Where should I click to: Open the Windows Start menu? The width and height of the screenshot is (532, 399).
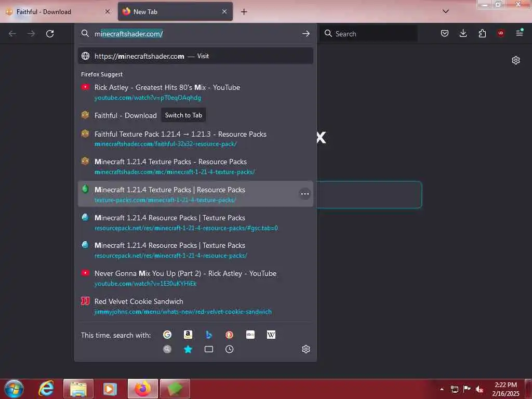[x=14, y=389]
